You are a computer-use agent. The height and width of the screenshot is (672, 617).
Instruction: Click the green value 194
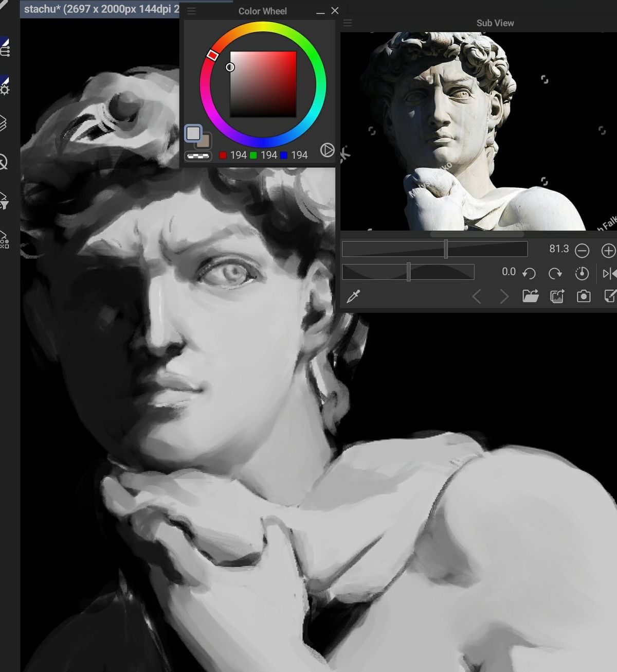(x=269, y=155)
